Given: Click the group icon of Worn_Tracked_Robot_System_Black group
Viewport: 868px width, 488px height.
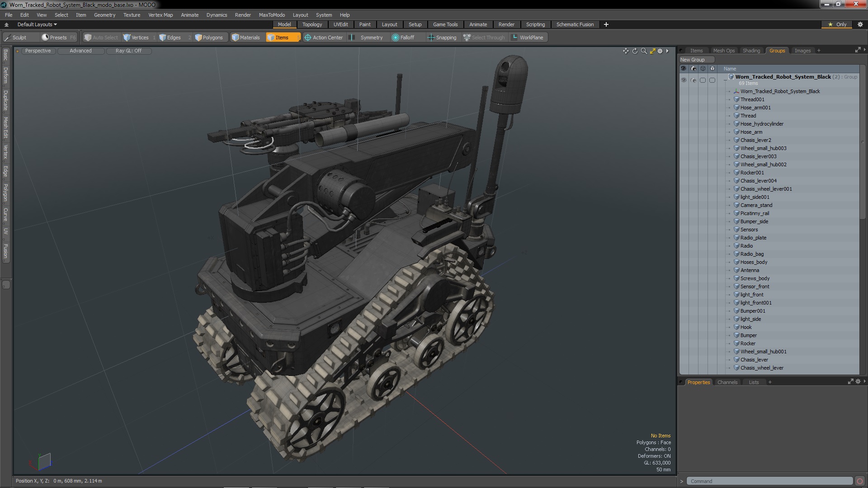Looking at the screenshot, I should [x=731, y=77].
